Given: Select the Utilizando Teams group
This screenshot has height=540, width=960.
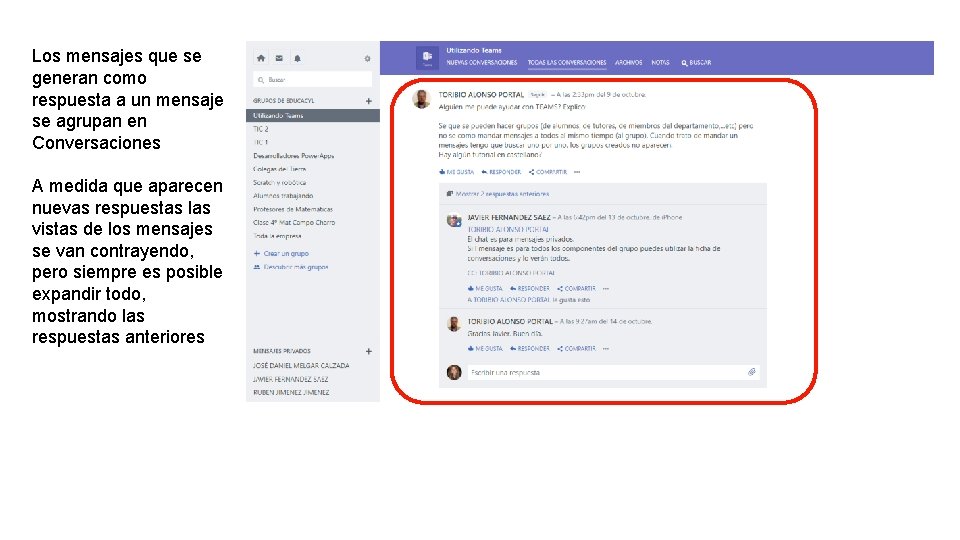Looking at the screenshot, I should pyautogui.click(x=313, y=115).
